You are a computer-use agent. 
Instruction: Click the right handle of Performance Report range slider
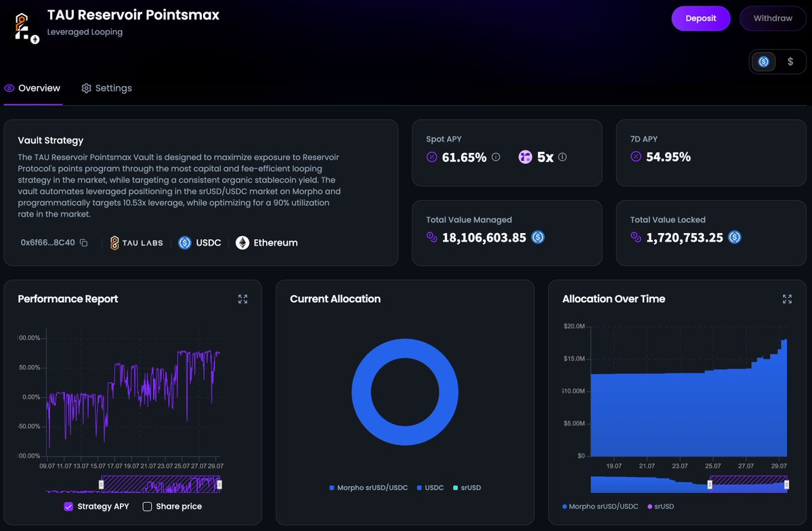(x=219, y=484)
